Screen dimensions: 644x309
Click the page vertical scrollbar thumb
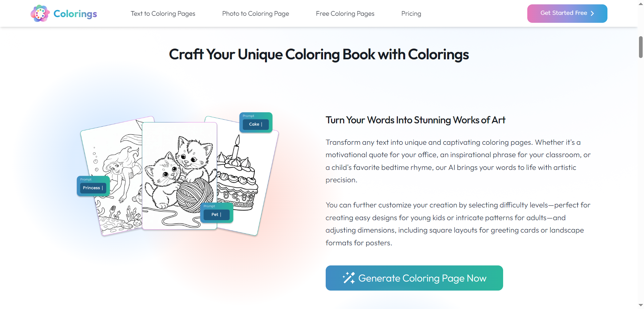pos(641,47)
